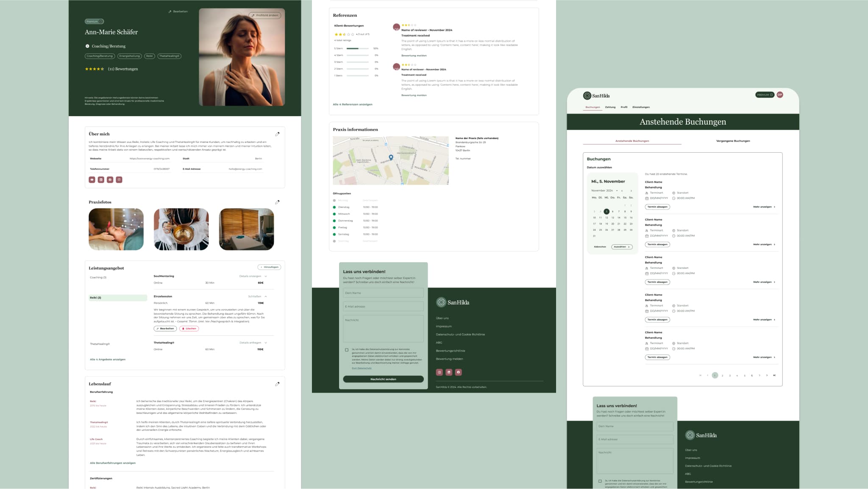
Task: Click the Dein Name field beside the footer
Action: [x=383, y=293]
